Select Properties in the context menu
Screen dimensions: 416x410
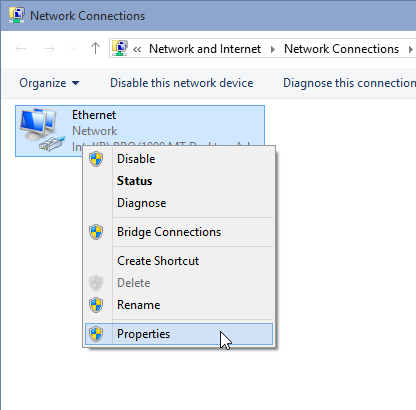tap(179, 334)
